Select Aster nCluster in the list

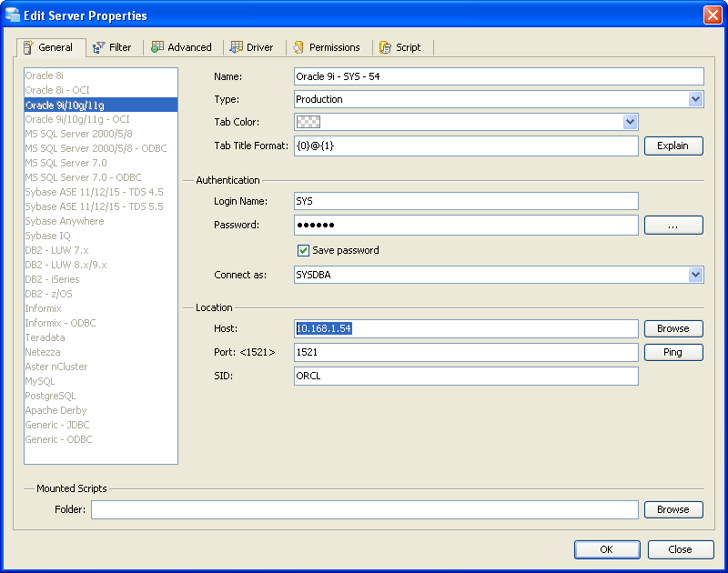click(x=101, y=367)
